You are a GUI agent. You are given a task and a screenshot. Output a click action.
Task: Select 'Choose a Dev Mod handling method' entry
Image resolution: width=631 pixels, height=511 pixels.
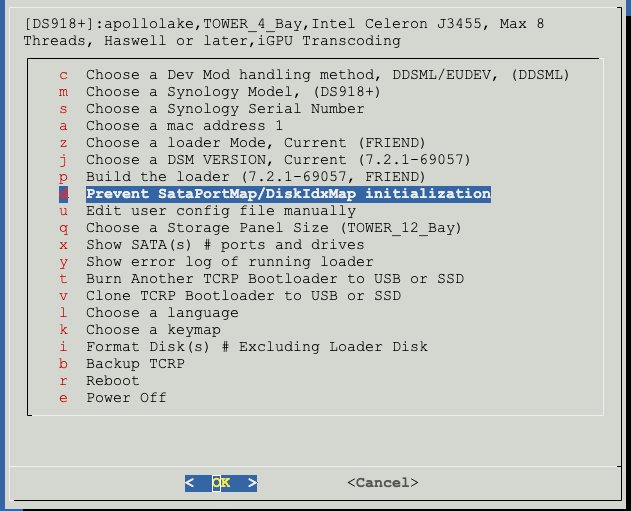pos(328,75)
